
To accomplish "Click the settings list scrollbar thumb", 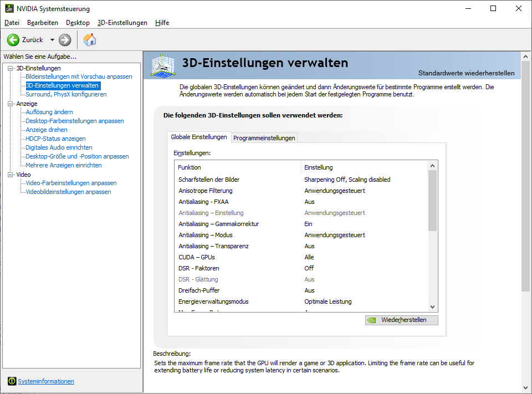I will click(x=433, y=201).
